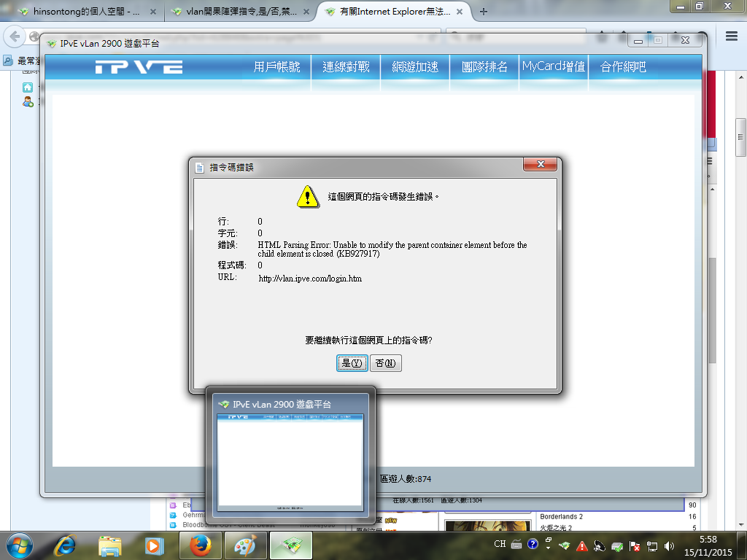This screenshot has width=747, height=560.
Task: Click the add-friend user icon in sidebar
Action: click(x=28, y=101)
